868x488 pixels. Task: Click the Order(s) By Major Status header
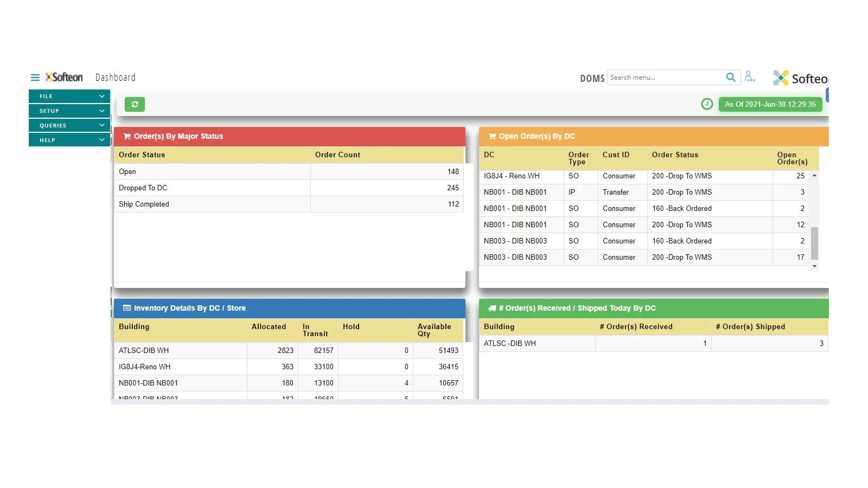(178, 137)
